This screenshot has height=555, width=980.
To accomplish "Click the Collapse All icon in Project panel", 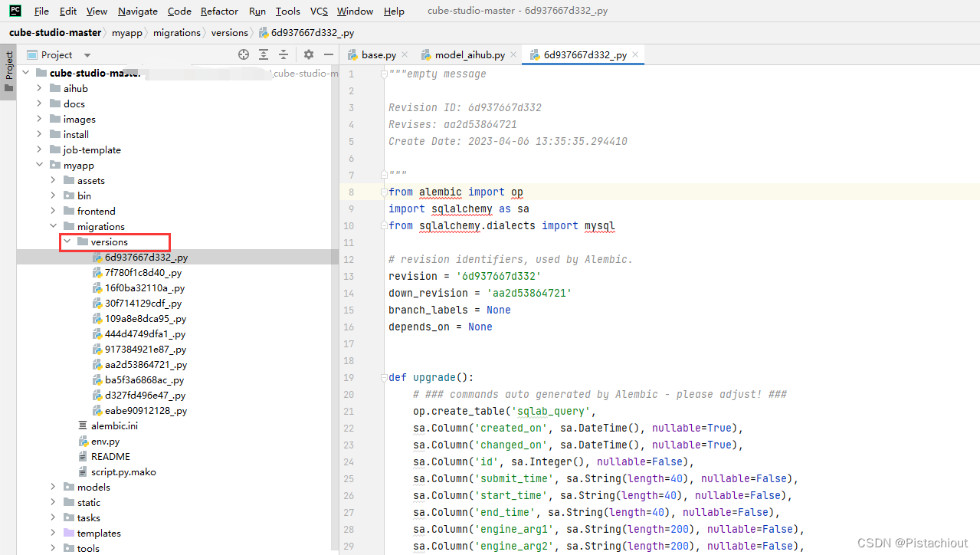I will 284,54.
